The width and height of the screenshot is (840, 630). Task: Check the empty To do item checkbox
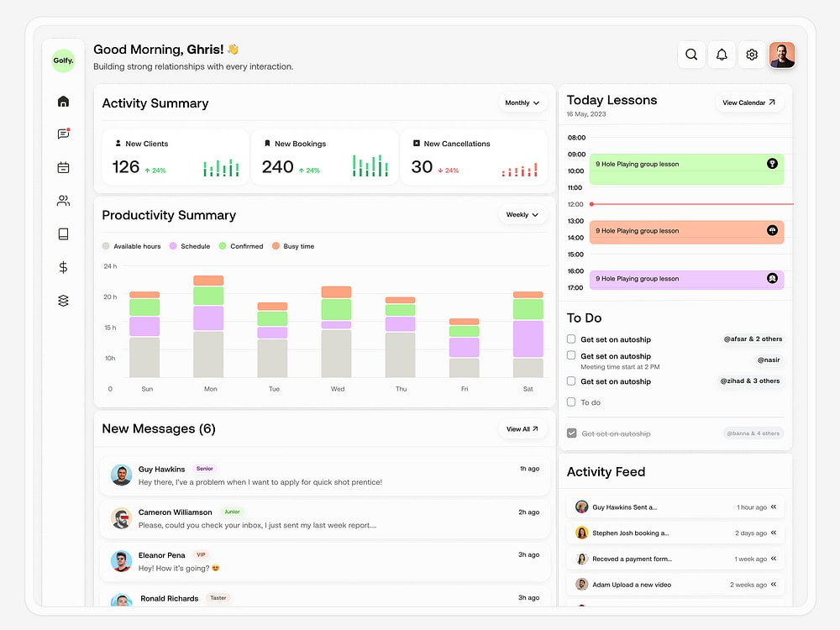[571, 402]
